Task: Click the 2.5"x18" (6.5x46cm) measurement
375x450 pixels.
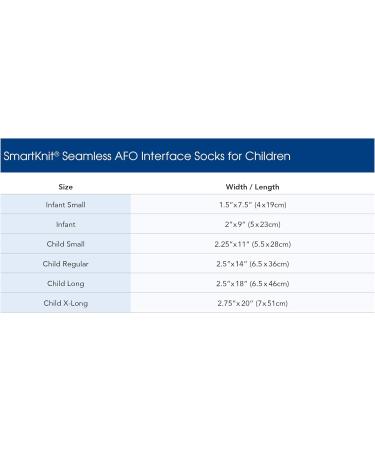Action: pyautogui.click(x=253, y=284)
